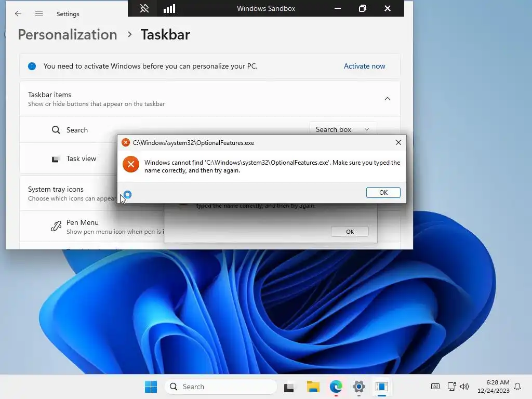Image resolution: width=532 pixels, height=399 pixels.
Task: Click the Search magnifier icon in Taskbar items
Action: (x=56, y=130)
